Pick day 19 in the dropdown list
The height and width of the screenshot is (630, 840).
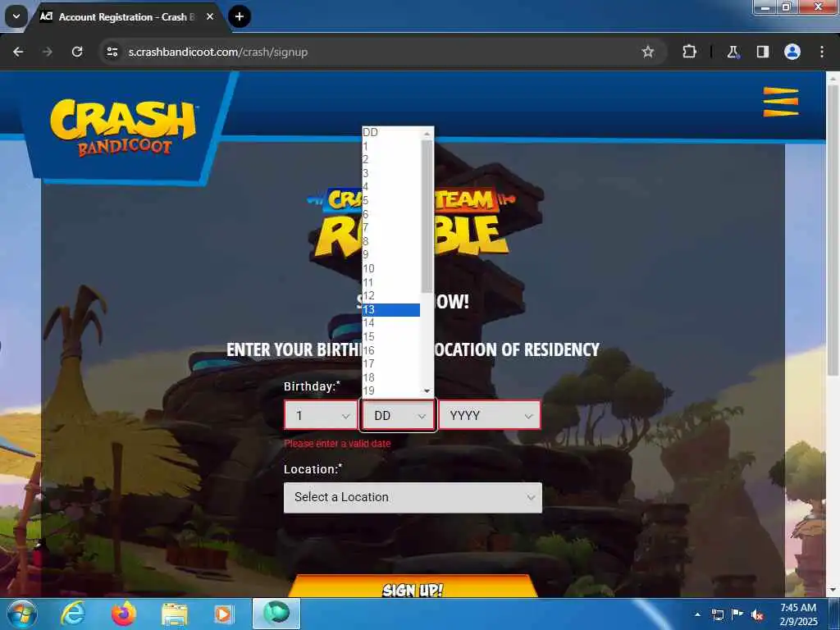(391, 391)
